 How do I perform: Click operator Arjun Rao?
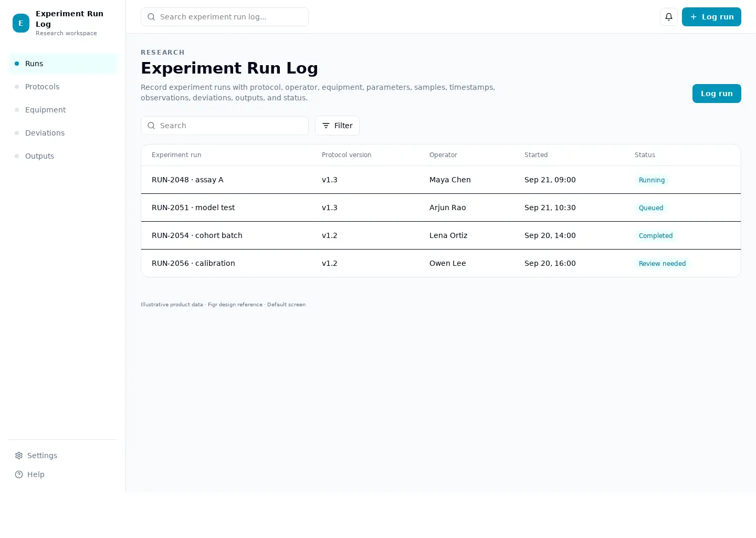(x=447, y=208)
